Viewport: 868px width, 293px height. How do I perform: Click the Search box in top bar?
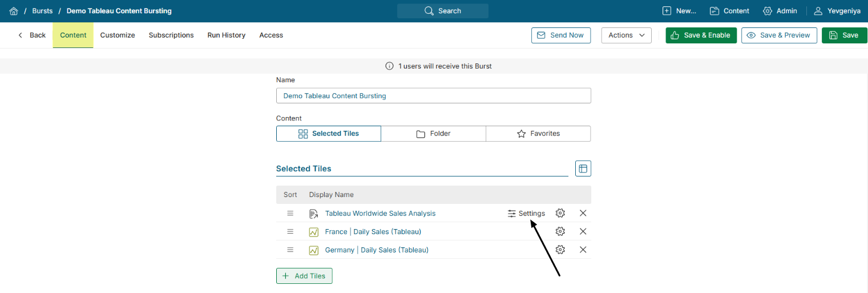[443, 11]
